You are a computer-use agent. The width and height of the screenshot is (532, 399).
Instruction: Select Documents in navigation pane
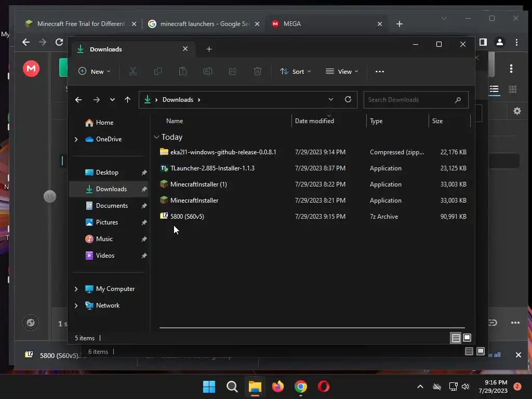(112, 206)
